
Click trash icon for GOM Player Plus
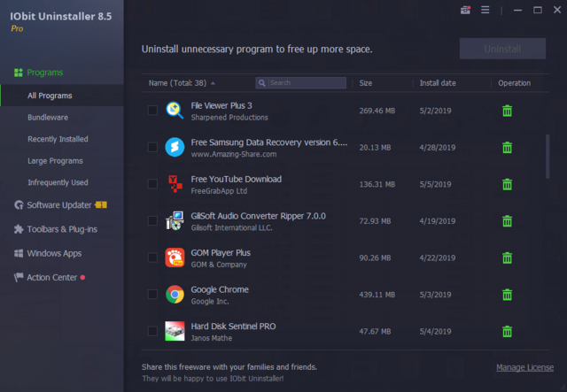click(507, 257)
